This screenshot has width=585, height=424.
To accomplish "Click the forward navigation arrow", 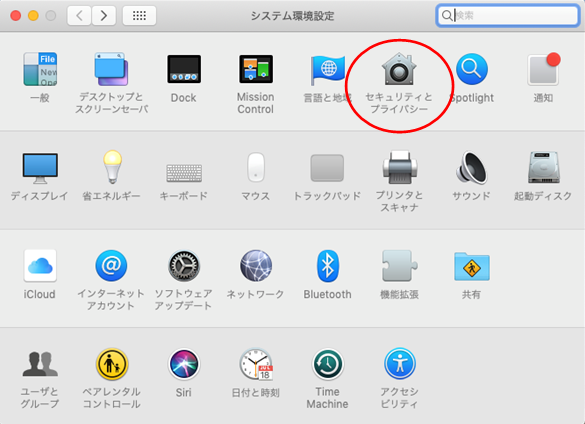I will pyautogui.click(x=103, y=16).
